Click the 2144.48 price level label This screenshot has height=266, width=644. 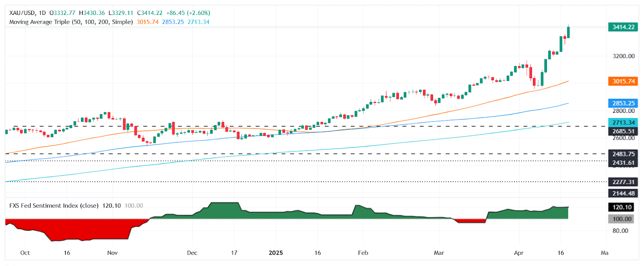(623, 193)
